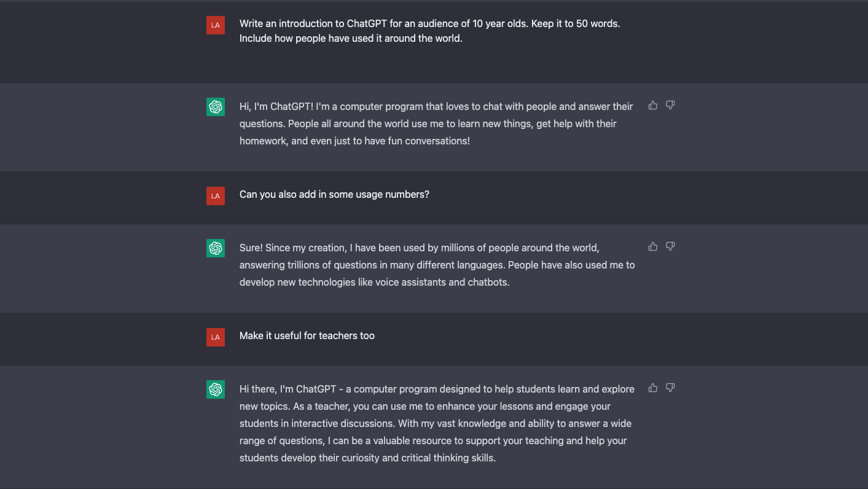Click the "answering trillions of questions" line
The height and width of the screenshot is (489, 868).
[x=437, y=265]
